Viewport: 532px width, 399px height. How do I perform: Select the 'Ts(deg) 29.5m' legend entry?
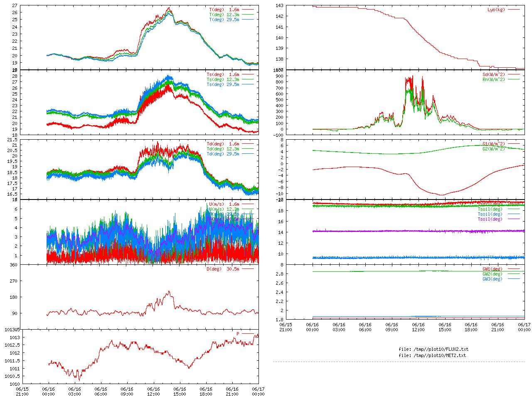223,85
